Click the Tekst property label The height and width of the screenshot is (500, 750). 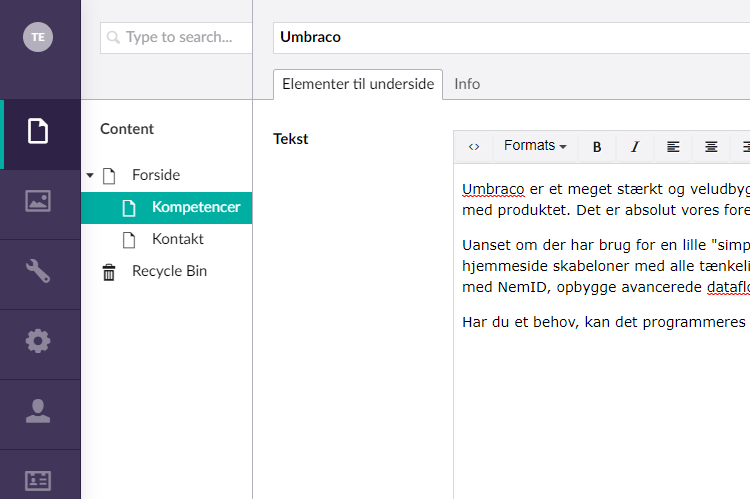click(x=290, y=139)
